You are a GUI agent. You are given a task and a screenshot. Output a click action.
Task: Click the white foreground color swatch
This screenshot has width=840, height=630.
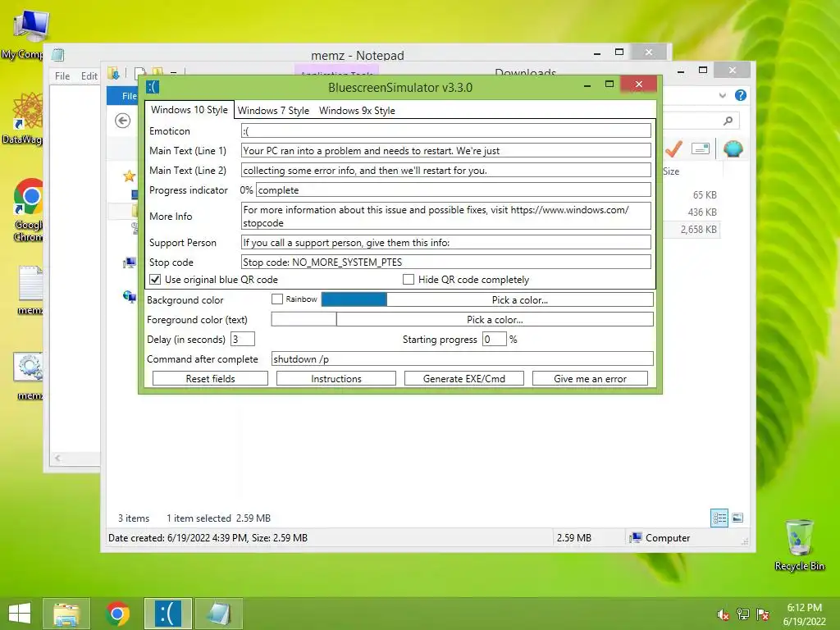click(x=304, y=319)
